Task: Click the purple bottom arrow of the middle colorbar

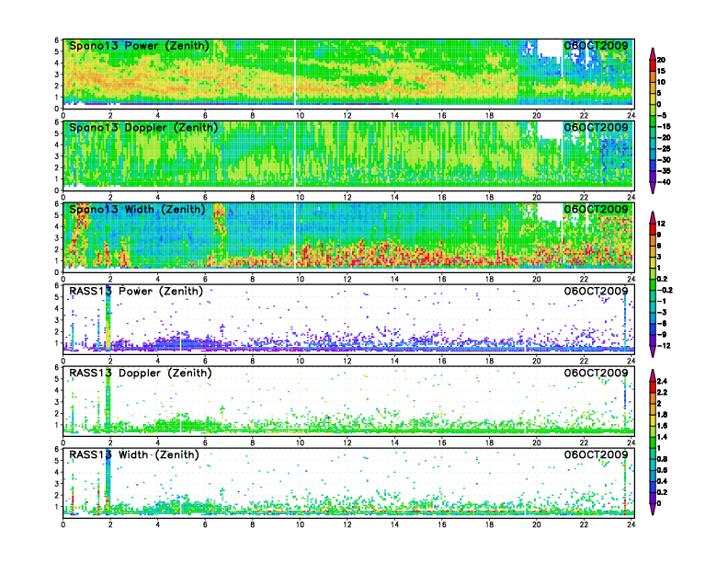Action: [653, 351]
